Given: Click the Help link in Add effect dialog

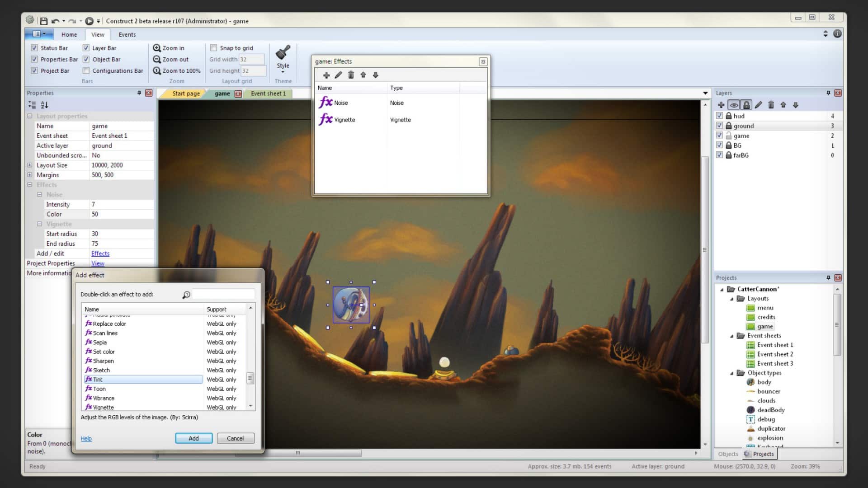Looking at the screenshot, I should click(85, 438).
